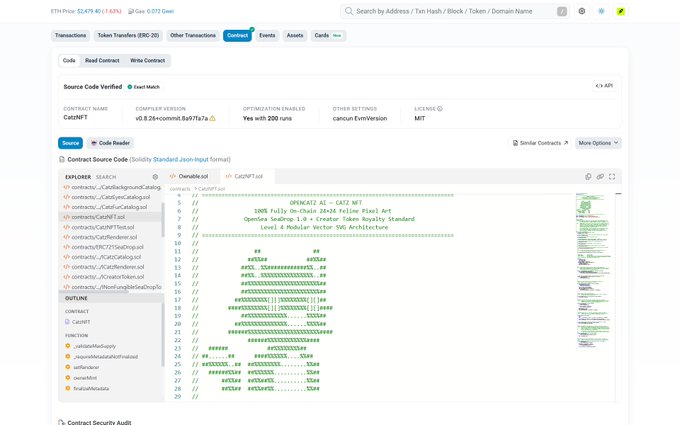680x425 pixels.
Task: Open ICatzRenderer.sol in explorer
Action: [110, 267]
